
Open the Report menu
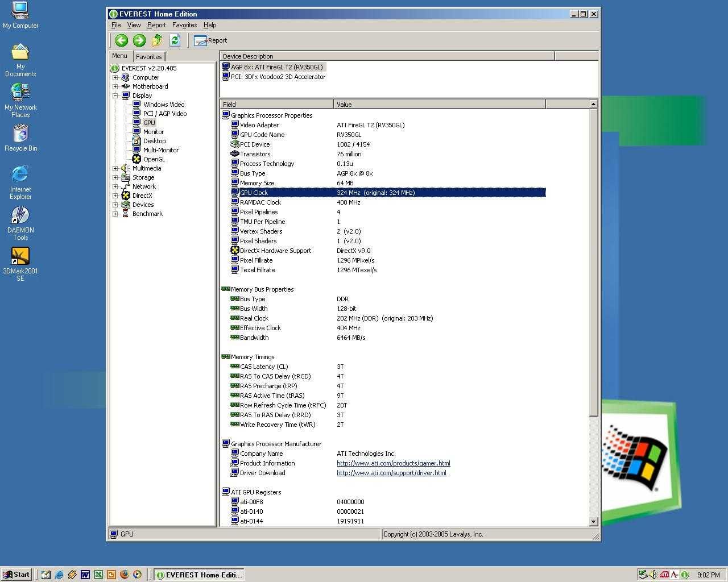(156, 25)
